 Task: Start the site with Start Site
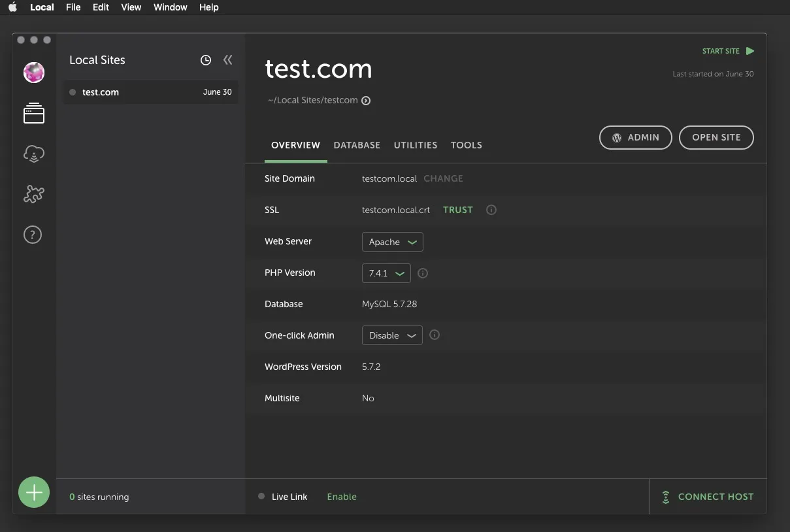728,51
